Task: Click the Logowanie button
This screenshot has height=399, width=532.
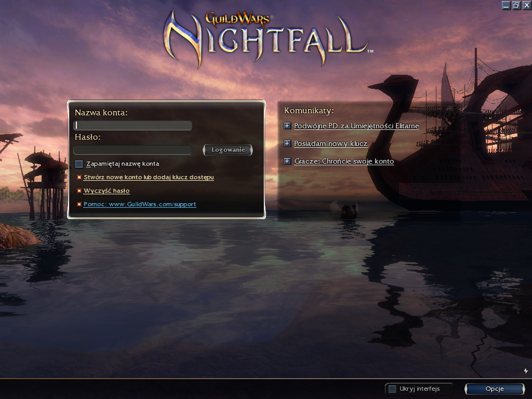Action: [x=228, y=150]
